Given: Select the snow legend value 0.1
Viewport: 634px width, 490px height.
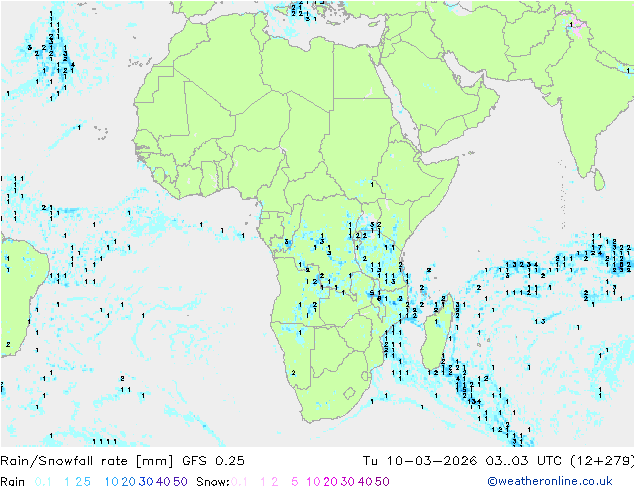Looking at the screenshot, I should tap(239, 482).
